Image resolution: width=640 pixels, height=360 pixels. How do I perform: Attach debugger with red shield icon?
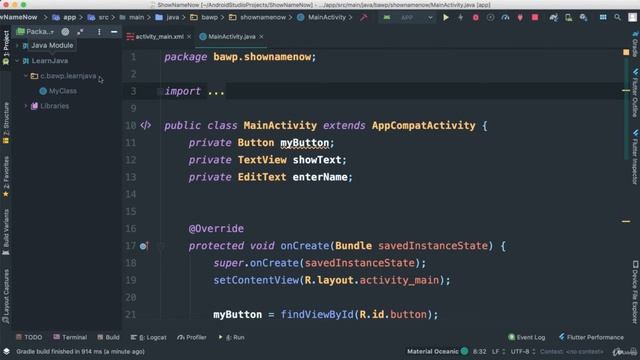[520, 18]
